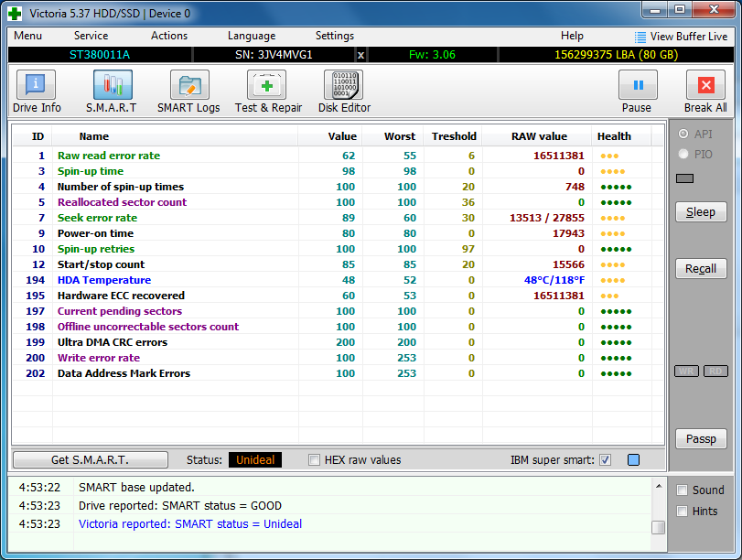Screen dimensions: 742x560
Task: Click the Passp button
Action: (701, 439)
